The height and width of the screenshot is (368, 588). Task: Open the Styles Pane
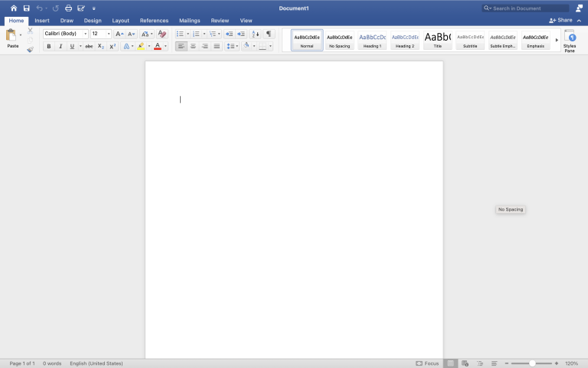pyautogui.click(x=570, y=41)
